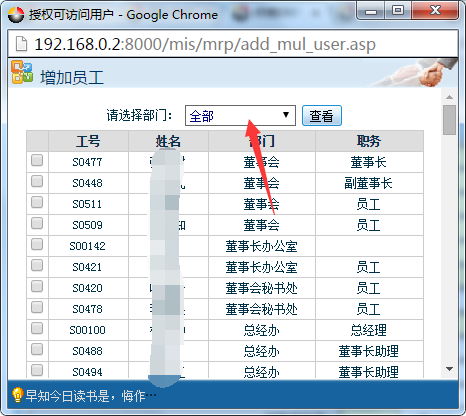Click the department dropdown arrow

(x=286, y=115)
